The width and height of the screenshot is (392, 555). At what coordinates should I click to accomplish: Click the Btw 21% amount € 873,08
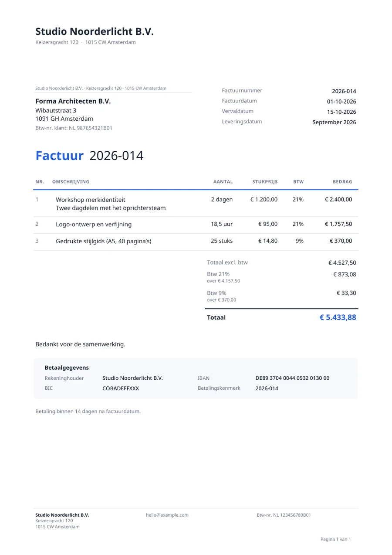pyautogui.click(x=345, y=275)
